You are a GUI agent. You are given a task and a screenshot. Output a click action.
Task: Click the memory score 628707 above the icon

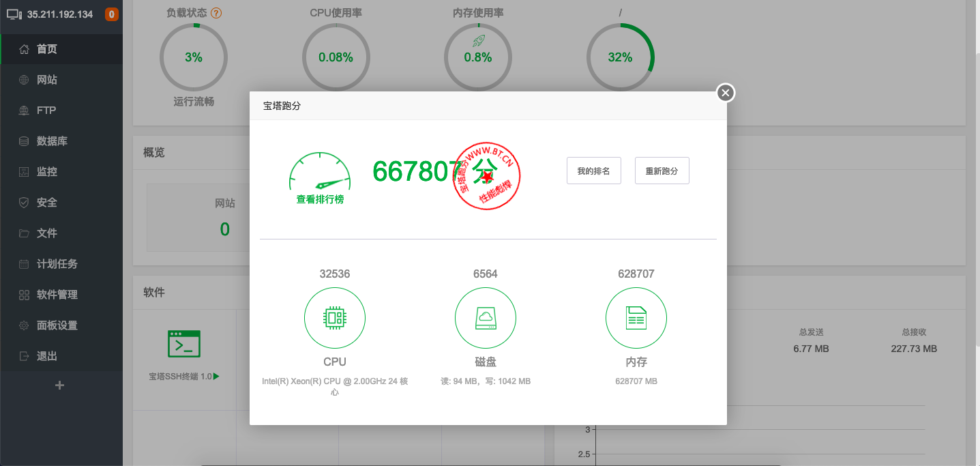[x=636, y=274]
